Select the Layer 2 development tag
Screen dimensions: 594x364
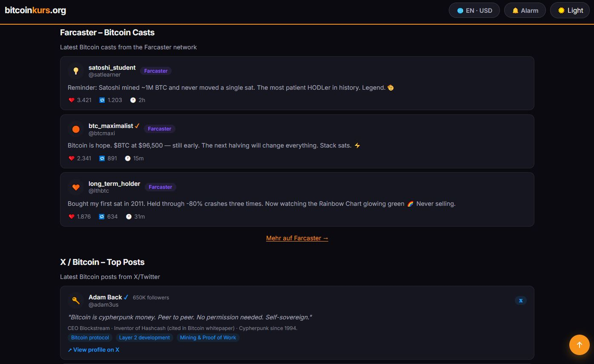(144, 338)
